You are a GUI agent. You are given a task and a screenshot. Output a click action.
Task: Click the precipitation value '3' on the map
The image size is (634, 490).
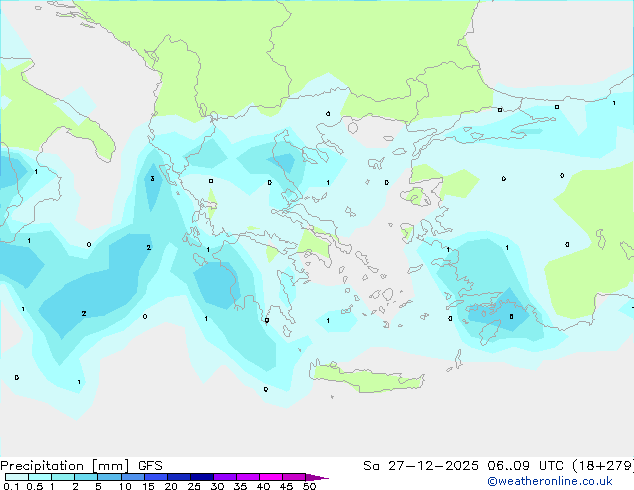pos(152,178)
